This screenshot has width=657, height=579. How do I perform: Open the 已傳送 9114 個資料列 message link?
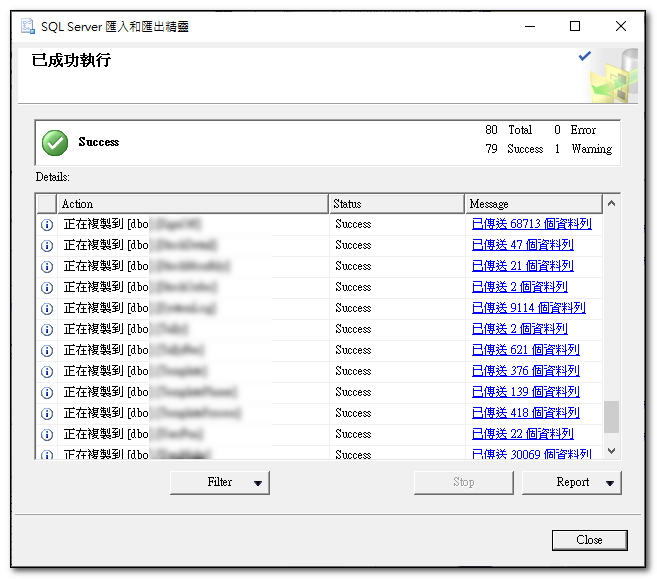pos(528,309)
